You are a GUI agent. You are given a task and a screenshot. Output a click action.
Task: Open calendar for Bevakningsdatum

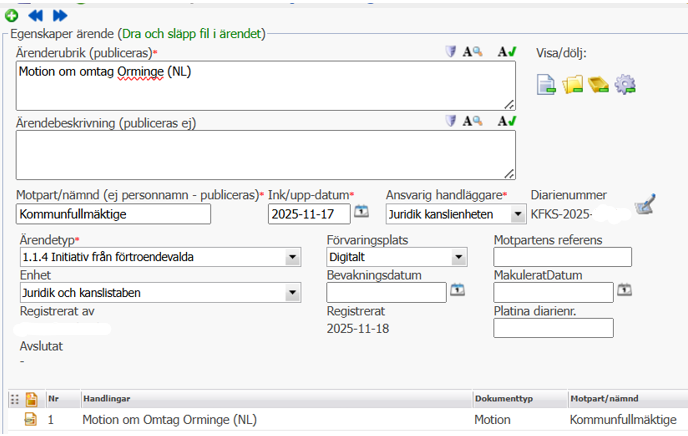(457, 291)
